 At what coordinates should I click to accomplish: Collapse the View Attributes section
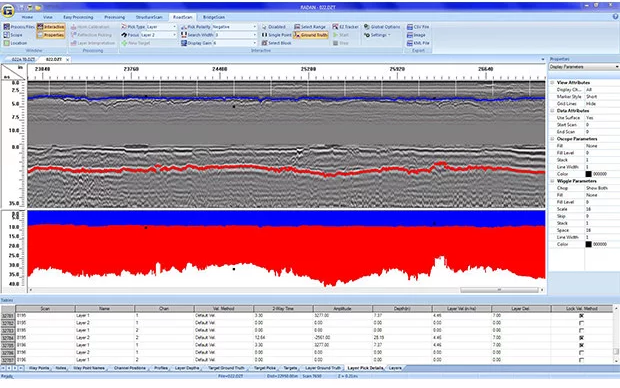[x=552, y=83]
